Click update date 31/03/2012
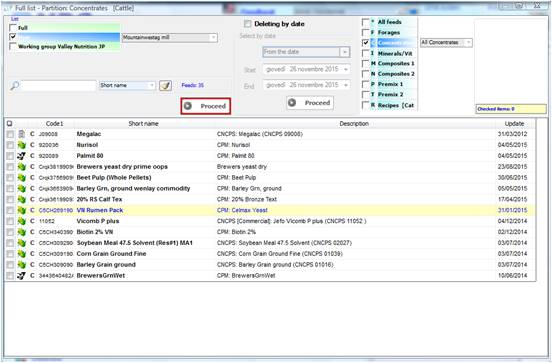552x363 pixels. click(513, 134)
